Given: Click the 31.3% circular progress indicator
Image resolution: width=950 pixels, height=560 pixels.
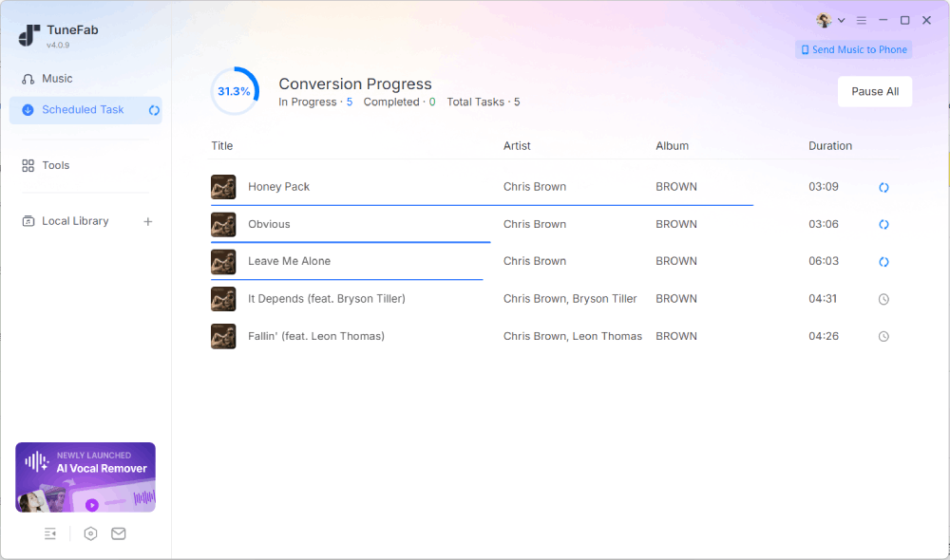Looking at the screenshot, I should click(235, 91).
